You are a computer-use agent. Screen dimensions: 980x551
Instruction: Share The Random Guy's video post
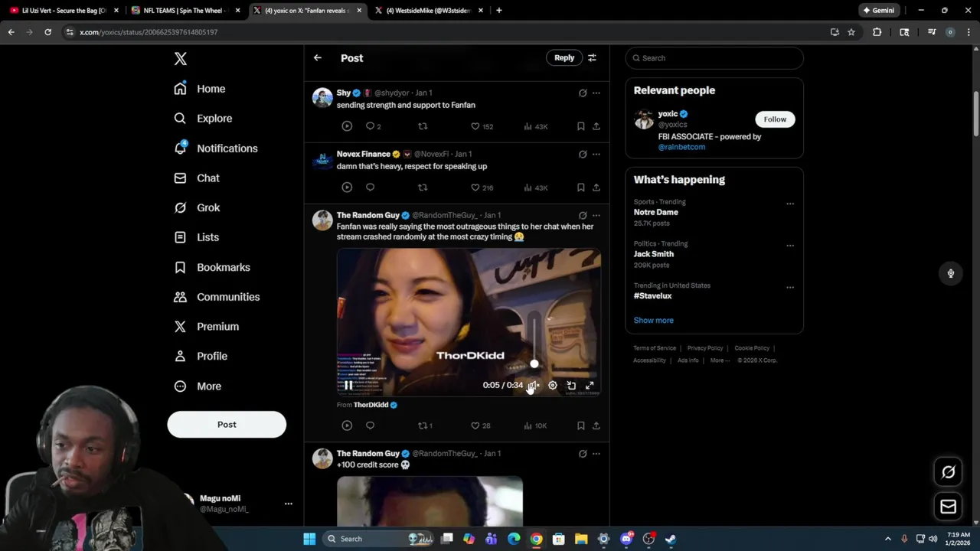(596, 425)
